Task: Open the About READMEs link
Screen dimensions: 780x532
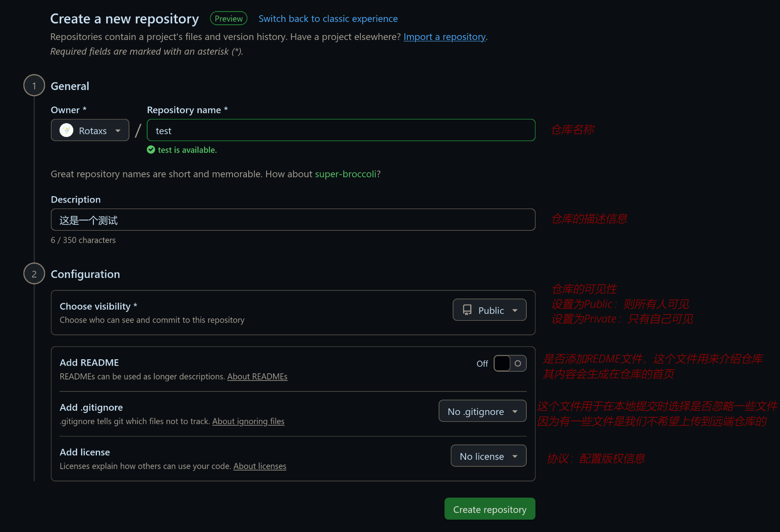Action: (257, 377)
